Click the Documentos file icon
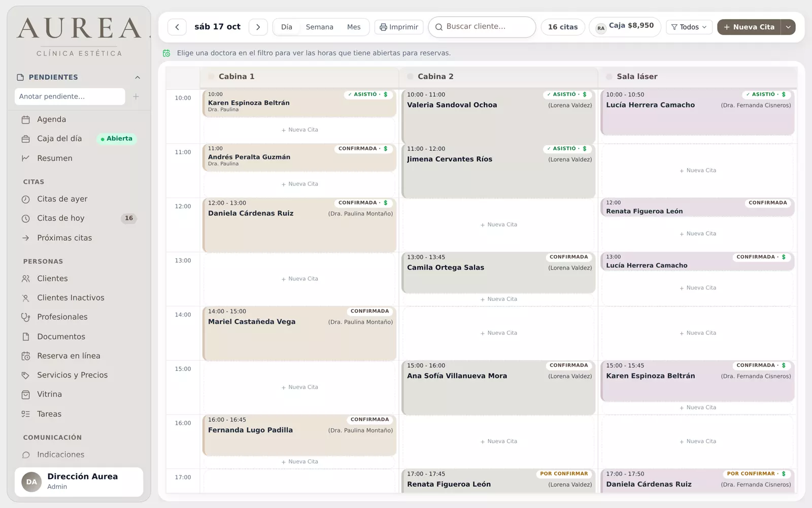812x508 pixels. click(26, 337)
